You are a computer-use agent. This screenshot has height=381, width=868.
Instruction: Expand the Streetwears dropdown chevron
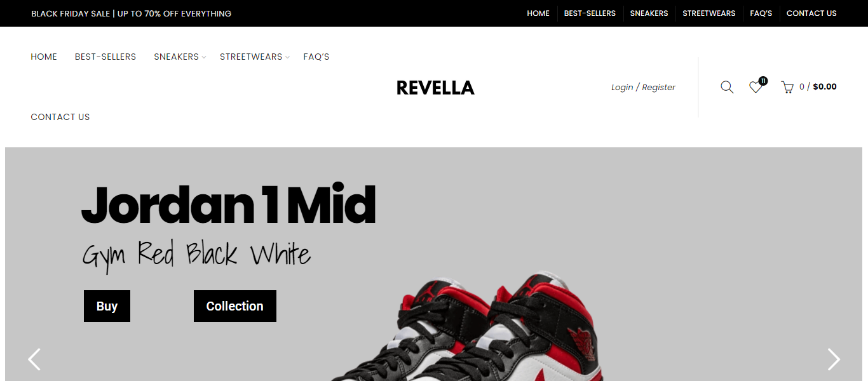(287, 58)
